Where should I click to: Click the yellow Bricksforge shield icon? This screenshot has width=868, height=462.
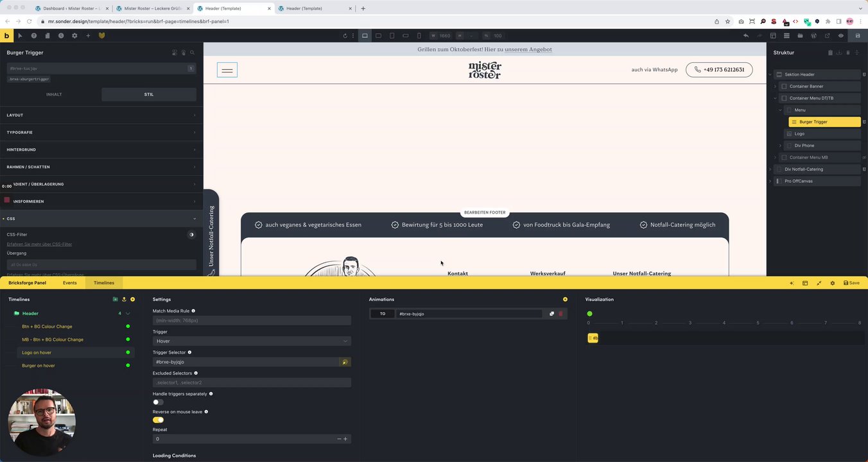point(101,36)
